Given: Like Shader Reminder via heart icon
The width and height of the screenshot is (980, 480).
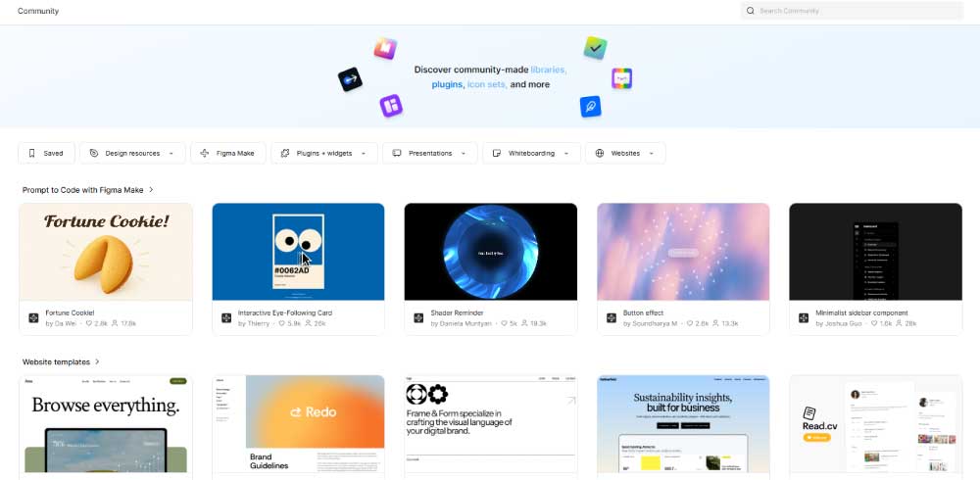Looking at the screenshot, I should tap(504, 323).
